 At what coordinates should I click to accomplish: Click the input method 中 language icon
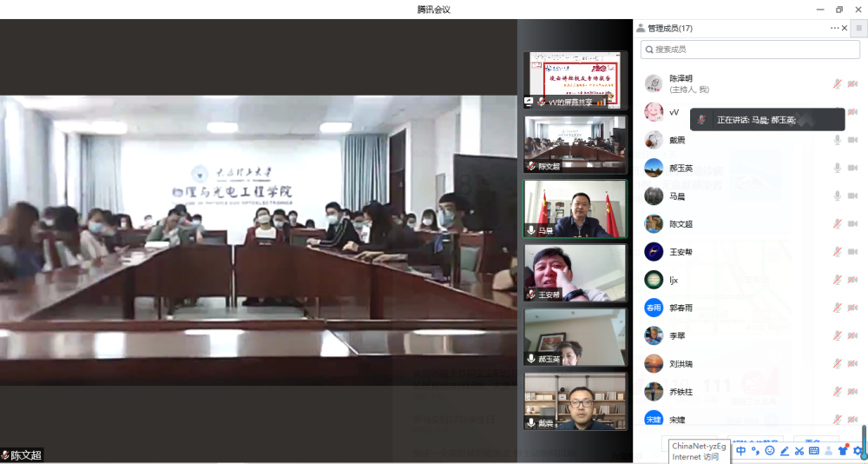pyautogui.click(x=741, y=451)
